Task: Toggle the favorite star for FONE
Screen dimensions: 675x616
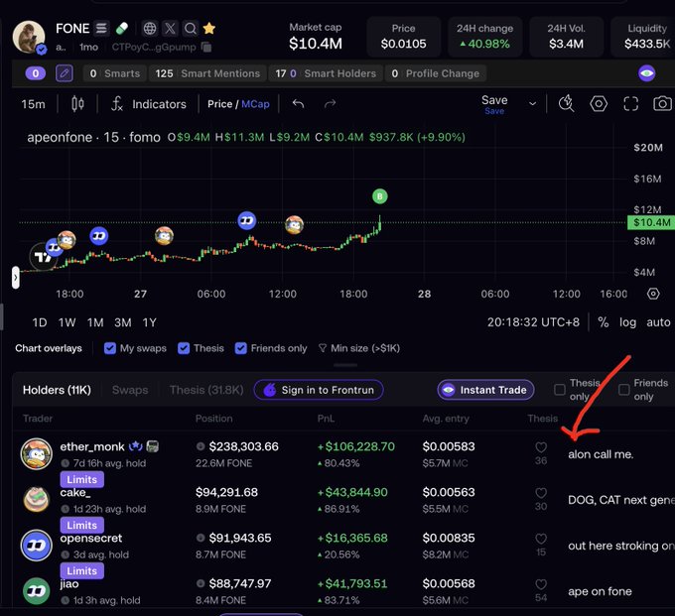Action: tap(209, 29)
